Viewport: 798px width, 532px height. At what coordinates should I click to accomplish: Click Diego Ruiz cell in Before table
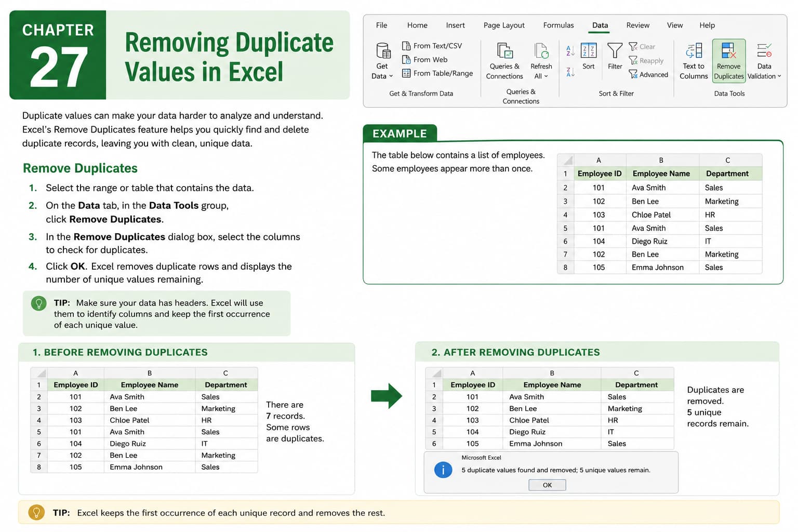[x=150, y=444]
